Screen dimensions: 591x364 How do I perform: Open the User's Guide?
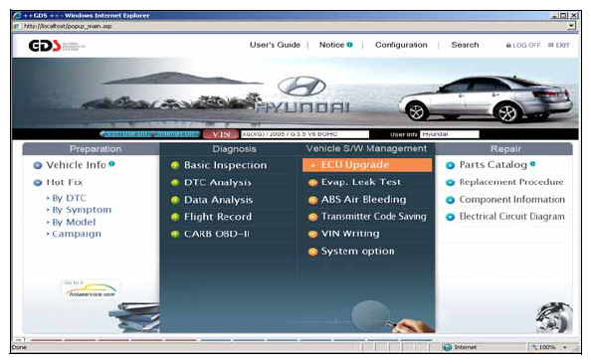[275, 45]
